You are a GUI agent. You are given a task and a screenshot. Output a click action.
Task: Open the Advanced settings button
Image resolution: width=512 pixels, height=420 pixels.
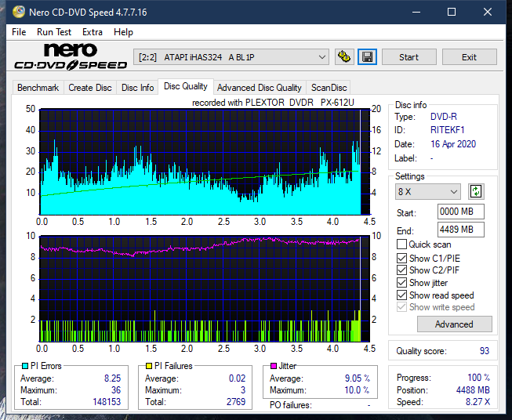454,324
